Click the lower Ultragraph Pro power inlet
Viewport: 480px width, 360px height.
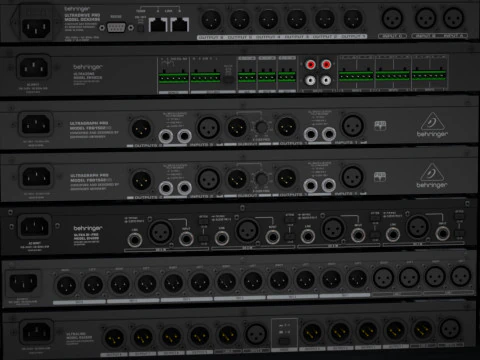tap(36, 177)
